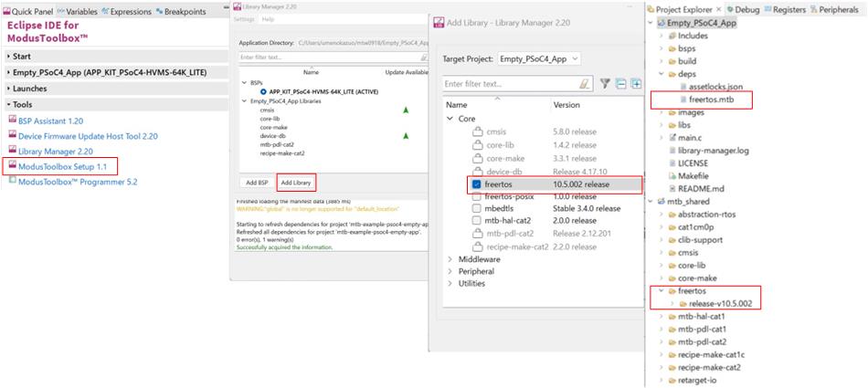Switch to the Peripherals tab
Viewport: 868px width, 388px height.
click(834, 9)
